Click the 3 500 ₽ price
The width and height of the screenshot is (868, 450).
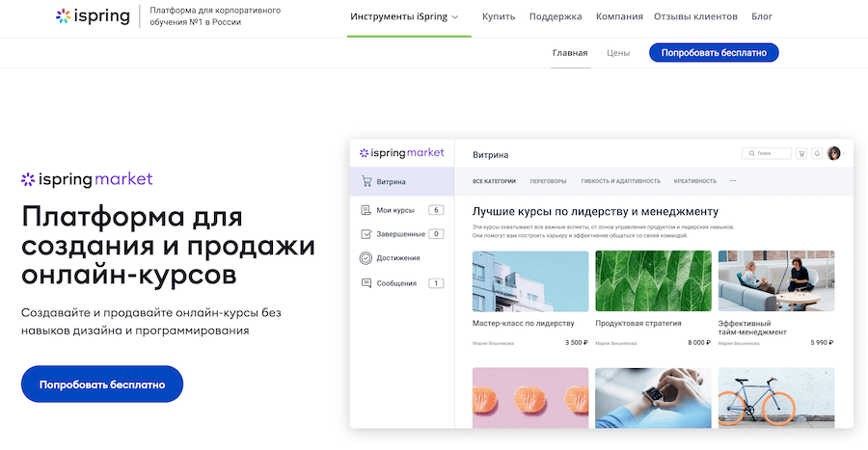(x=577, y=343)
